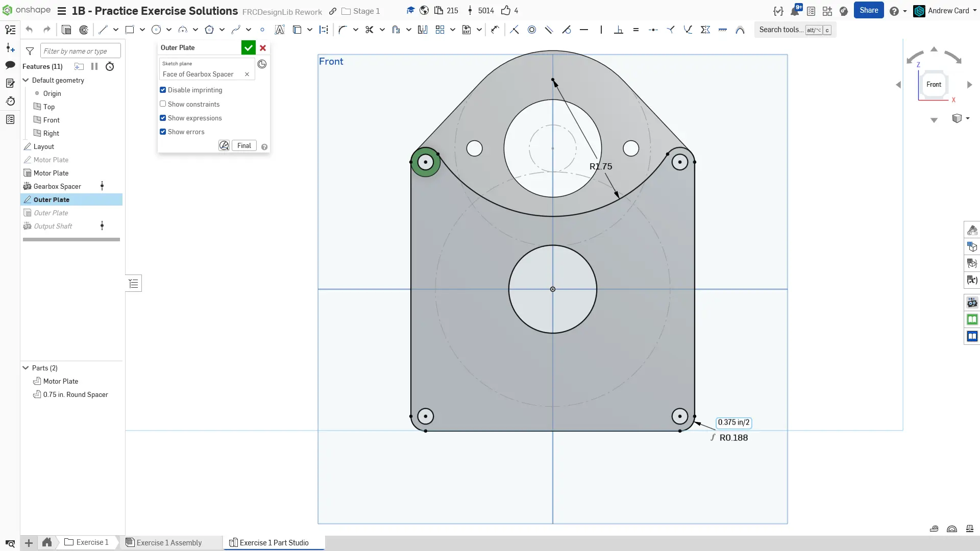This screenshot has height=551, width=980.
Task: Open the rectangle tool dropdown arrow
Action: (x=142, y=30)
